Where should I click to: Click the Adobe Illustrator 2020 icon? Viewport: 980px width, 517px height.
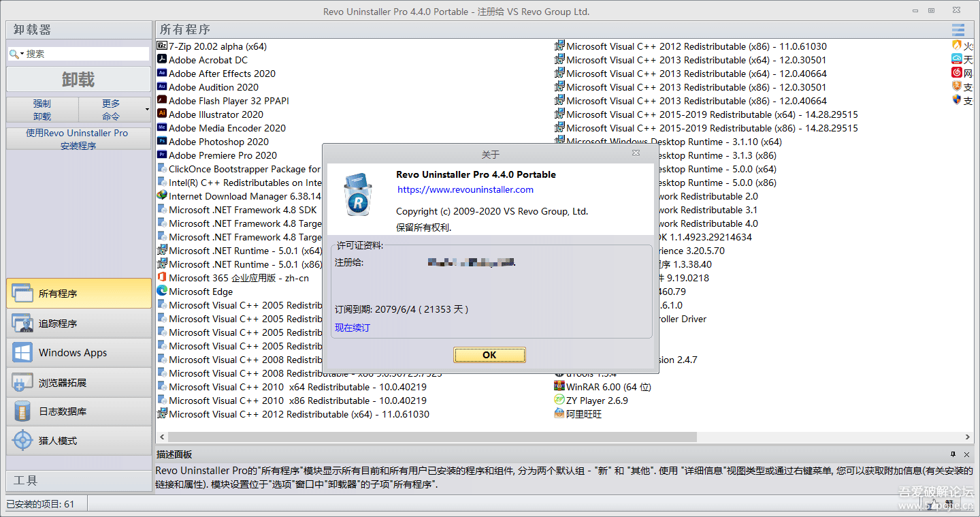click(162, 114)
